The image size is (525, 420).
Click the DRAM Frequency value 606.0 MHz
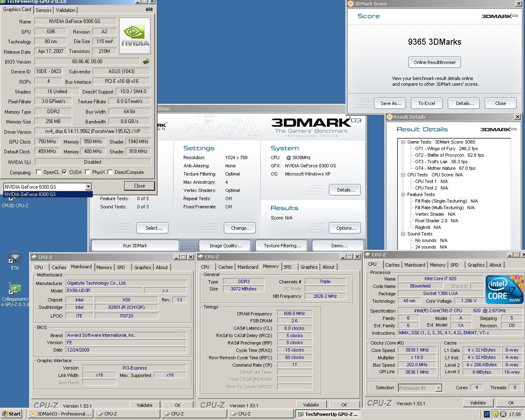click(294, 313)
